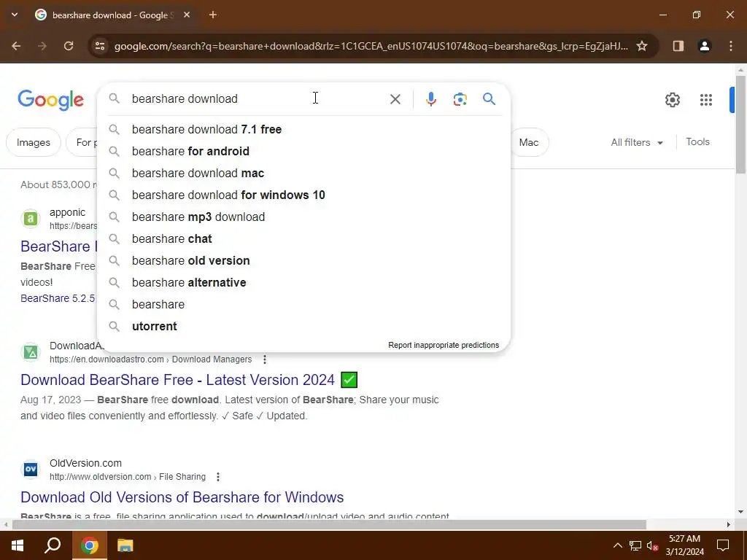Open more options for the OldVersion.com result

coord(217,477)
